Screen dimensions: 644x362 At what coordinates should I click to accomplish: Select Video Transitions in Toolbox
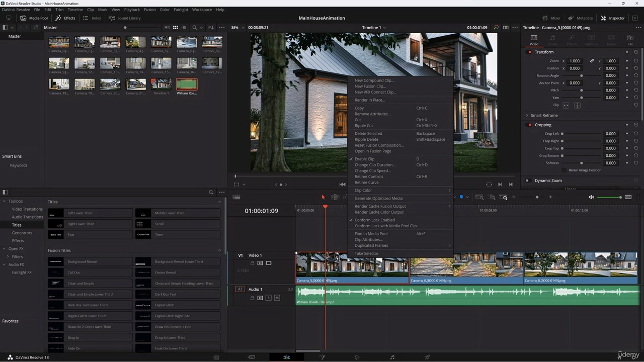click(27, 209)
